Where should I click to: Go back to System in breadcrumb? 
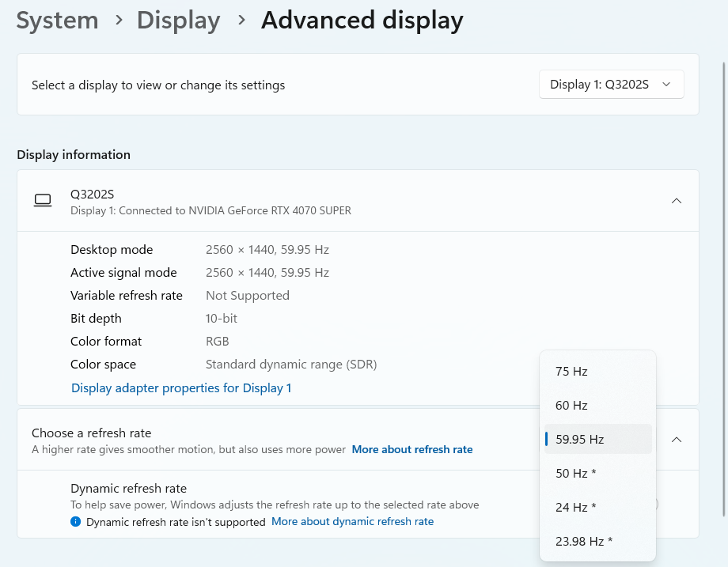[58, 21]
